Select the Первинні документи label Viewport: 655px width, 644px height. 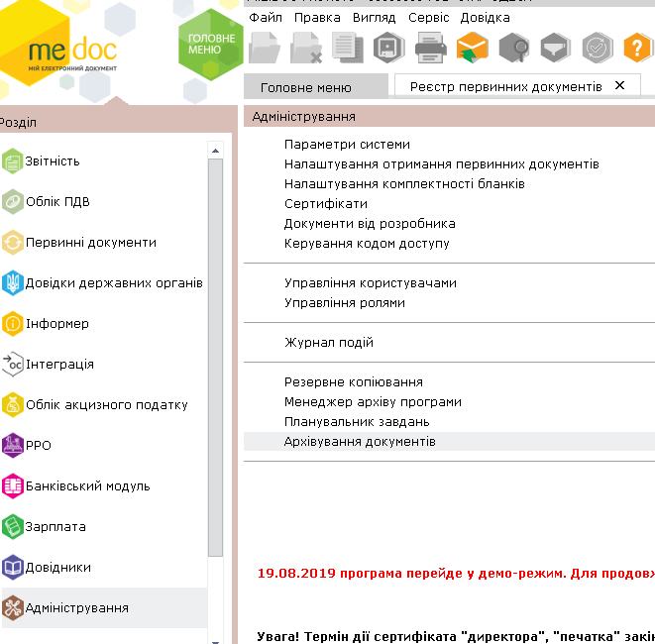coord(91,243)
